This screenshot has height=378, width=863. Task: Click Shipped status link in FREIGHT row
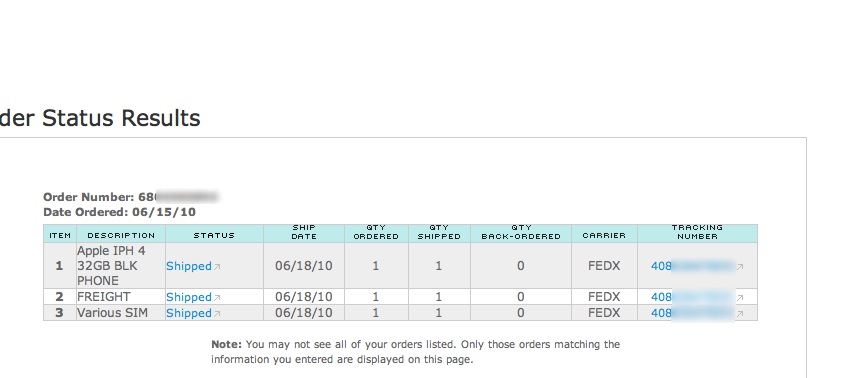[189, 297]
